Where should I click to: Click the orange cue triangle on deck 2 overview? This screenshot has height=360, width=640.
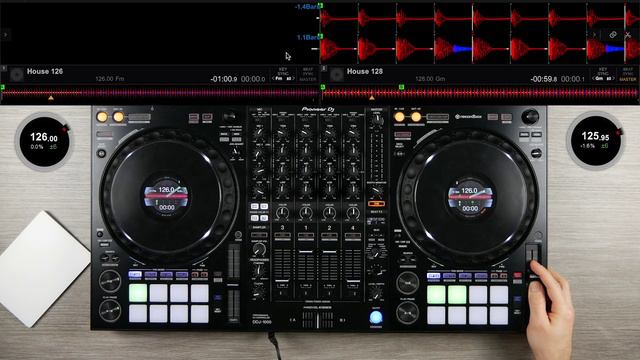pyautogui.click(x=371, y=98)
